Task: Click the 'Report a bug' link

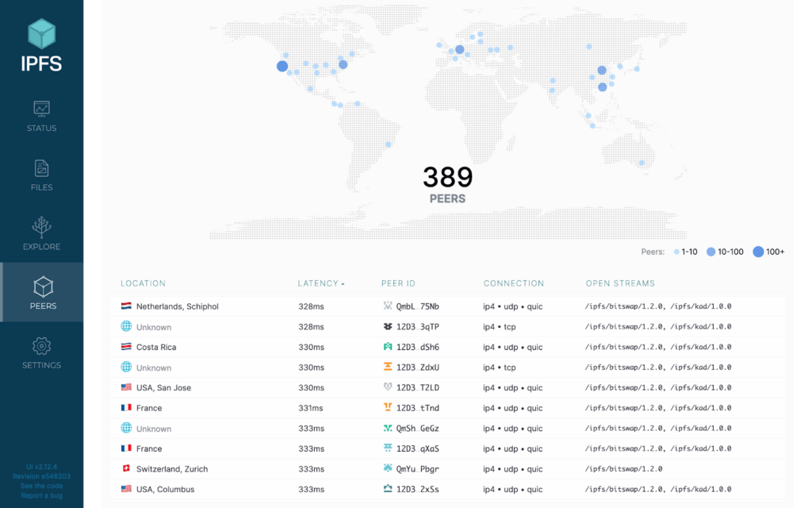Action: [x=41, y=495]
